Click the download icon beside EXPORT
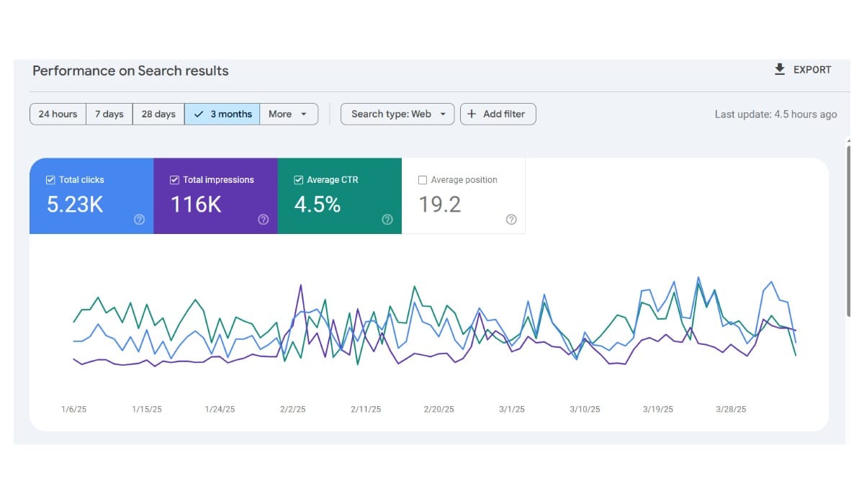 point(779,69)
